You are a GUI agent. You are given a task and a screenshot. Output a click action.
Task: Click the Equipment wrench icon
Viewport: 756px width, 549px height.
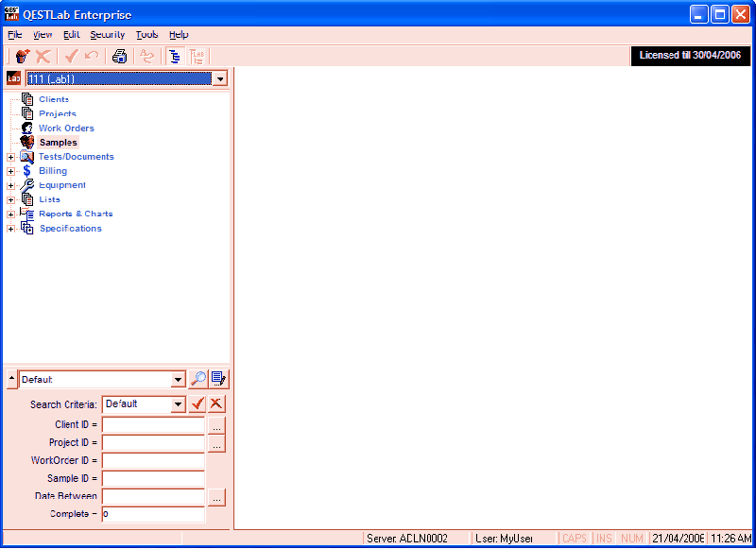pos(28,185)
